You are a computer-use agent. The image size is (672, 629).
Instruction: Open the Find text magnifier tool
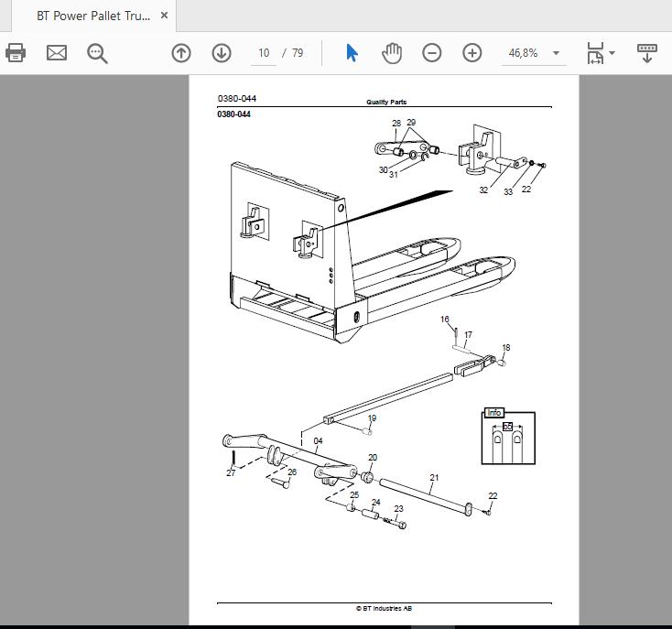click(x=97, y=53)
